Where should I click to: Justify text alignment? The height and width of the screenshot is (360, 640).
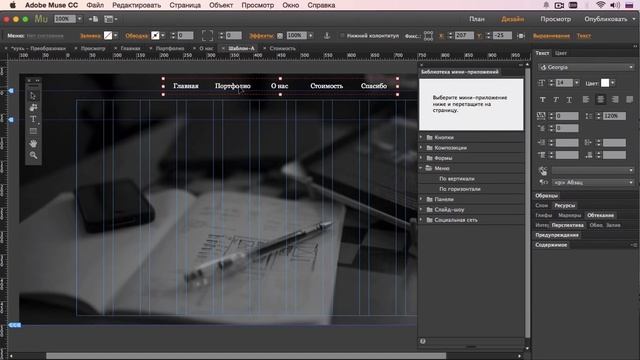point(630,99)
